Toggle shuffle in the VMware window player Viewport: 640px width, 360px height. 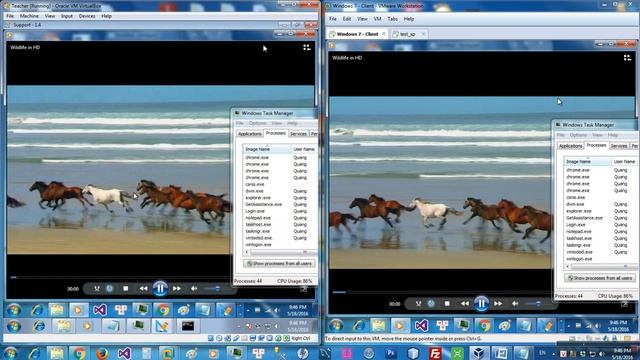pyautogui.click(x=418, y=304)
